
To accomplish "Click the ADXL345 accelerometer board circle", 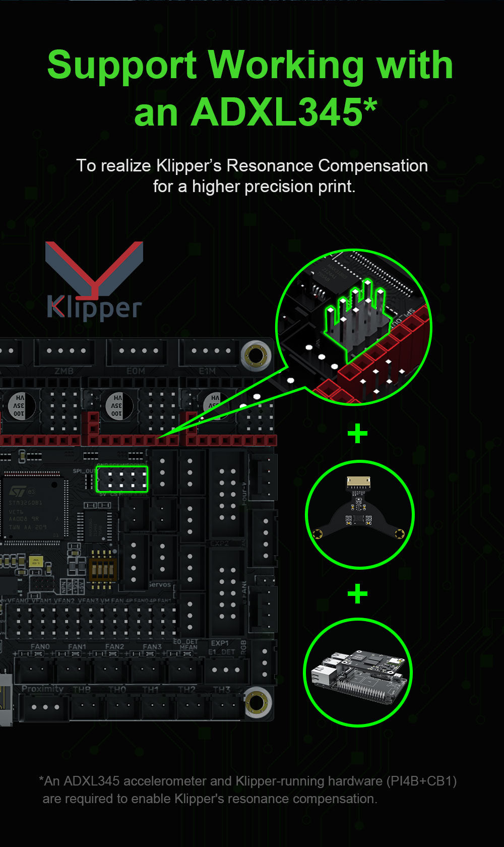I will point(360,515).
